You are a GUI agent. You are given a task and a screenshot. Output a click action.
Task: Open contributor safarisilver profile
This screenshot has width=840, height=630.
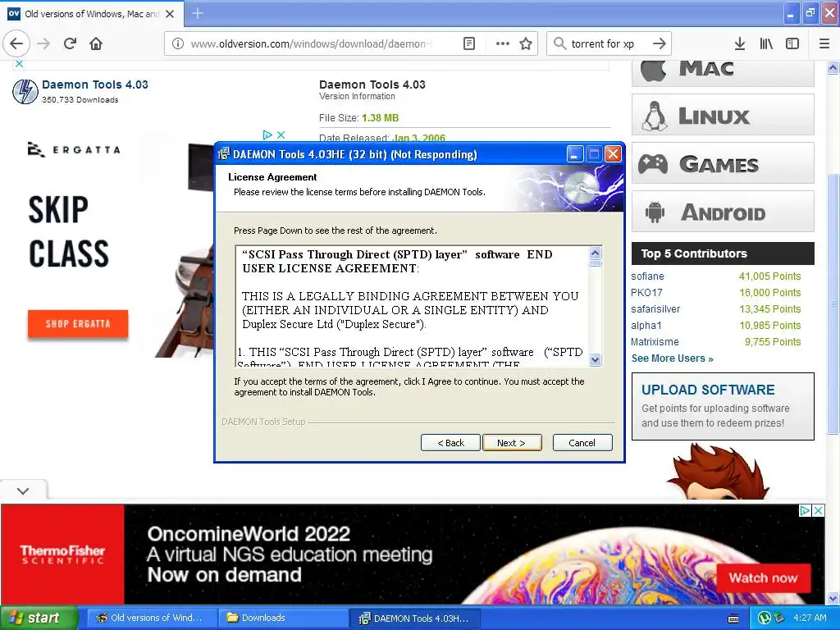655,309
